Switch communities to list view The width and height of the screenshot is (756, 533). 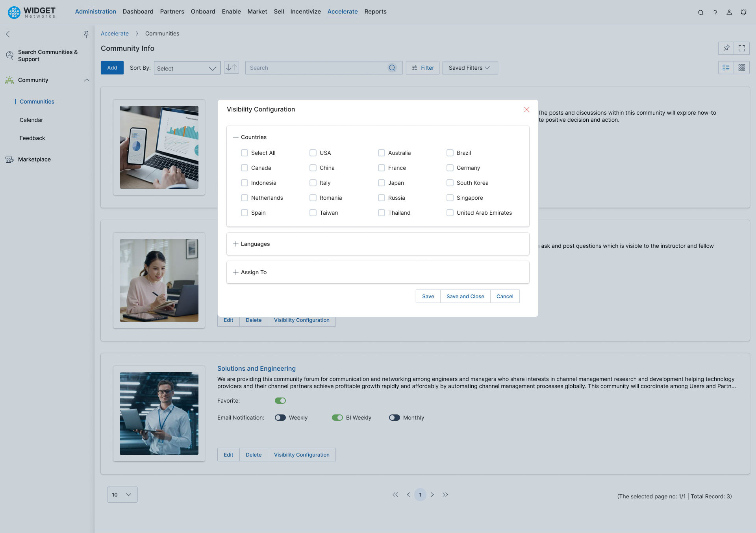[x=726, y=67]
